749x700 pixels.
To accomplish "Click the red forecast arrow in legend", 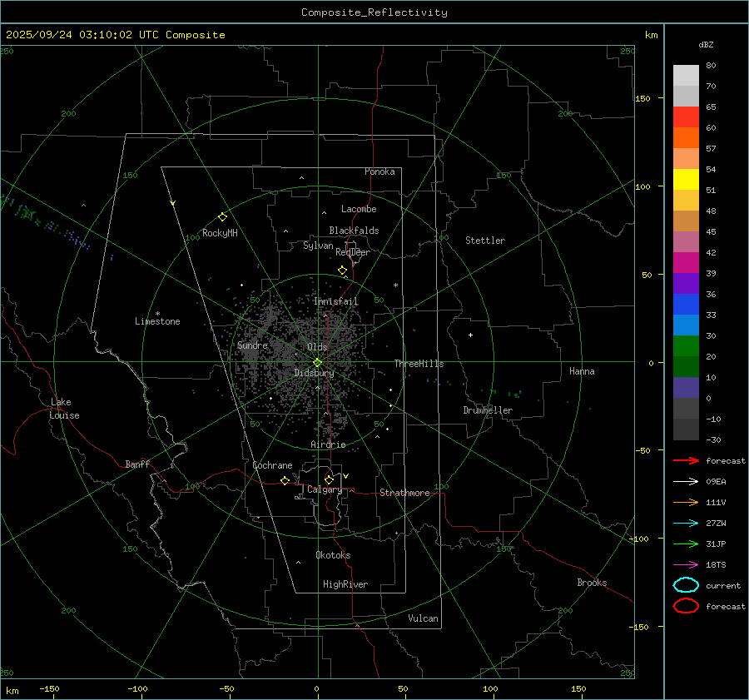I will point(686,460).
